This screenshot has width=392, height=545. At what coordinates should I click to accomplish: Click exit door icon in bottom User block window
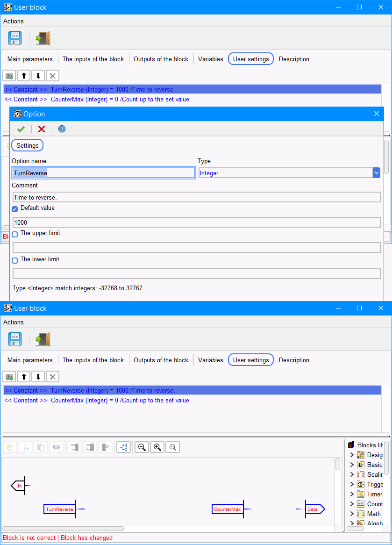[x=43, y=339]
